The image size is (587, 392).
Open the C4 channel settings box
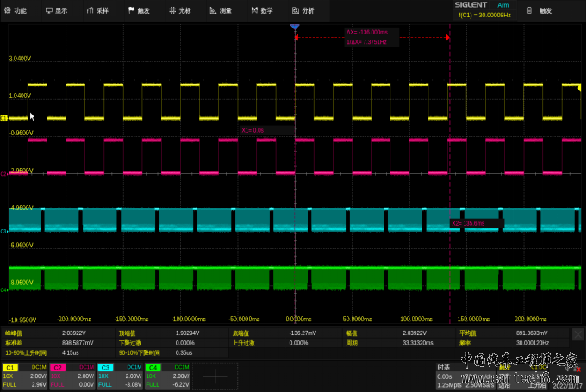tap(168, 376)
